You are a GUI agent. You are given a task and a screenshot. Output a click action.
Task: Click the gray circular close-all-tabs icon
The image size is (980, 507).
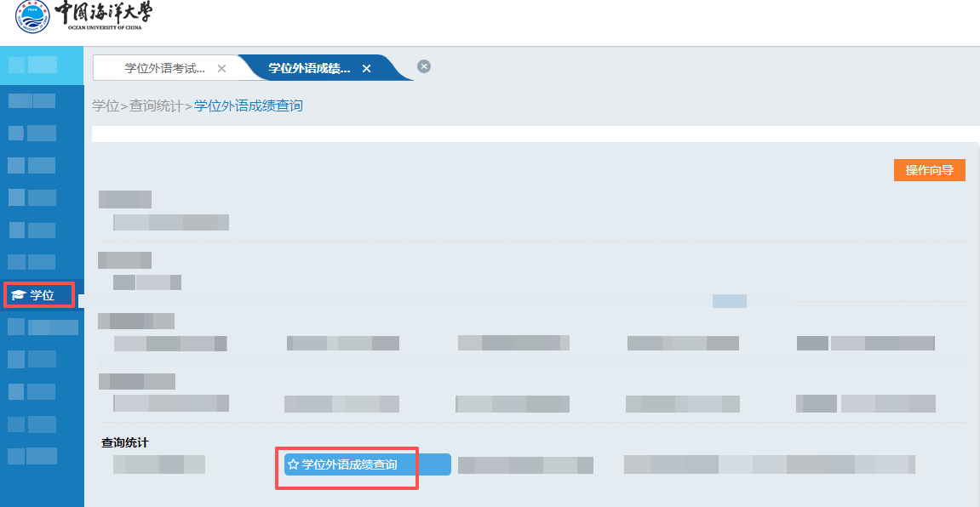pyautogui.click(x=424, y=66)
